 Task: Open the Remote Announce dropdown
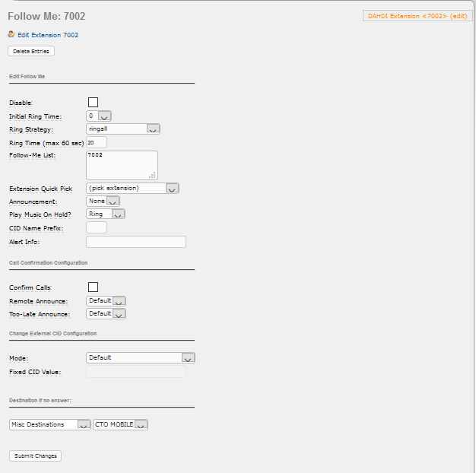pyautogui.click(x=106, y=301)
